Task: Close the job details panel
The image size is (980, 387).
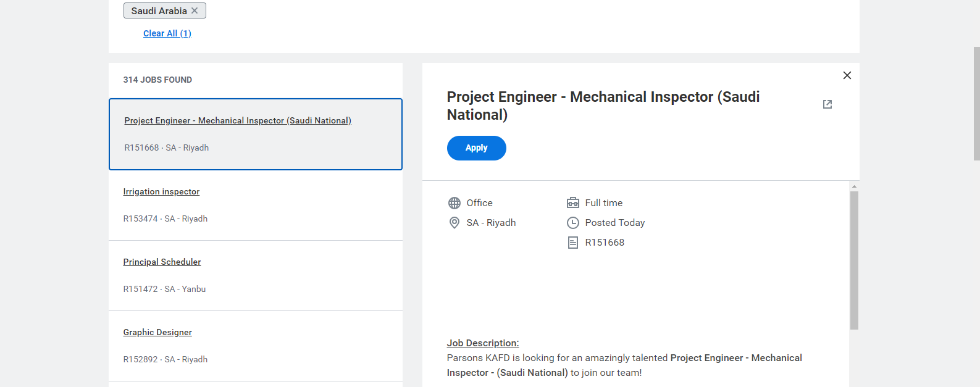Action: click(x=847, y=75)
